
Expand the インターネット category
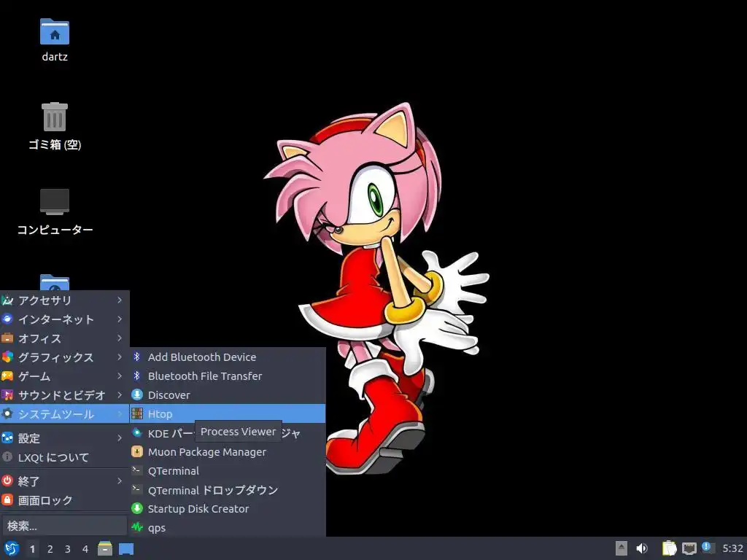click(65, 319)
